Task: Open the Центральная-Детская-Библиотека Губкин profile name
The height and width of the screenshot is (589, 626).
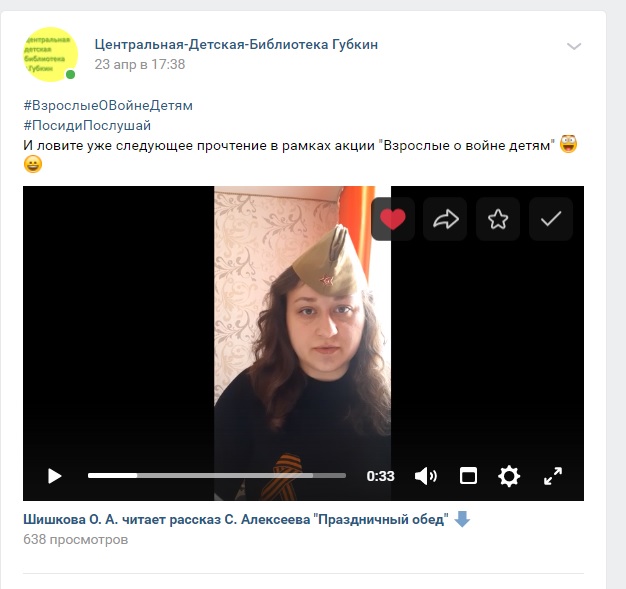Action: tap(236, 44)
